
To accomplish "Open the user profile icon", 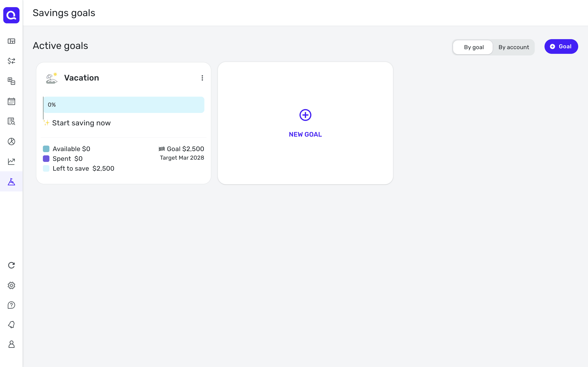I will coord(11,344).
